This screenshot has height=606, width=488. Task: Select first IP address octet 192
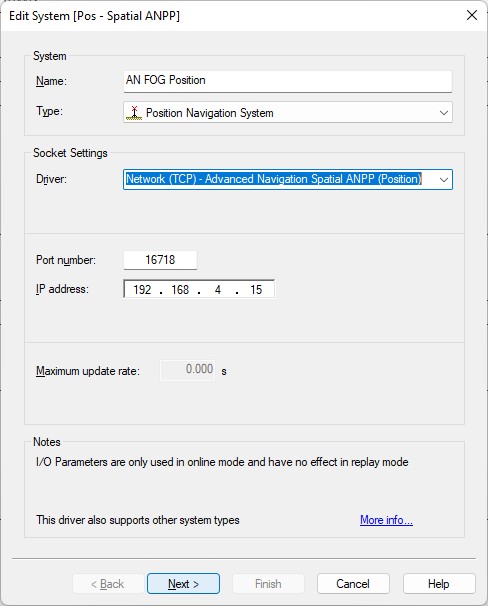142,289
